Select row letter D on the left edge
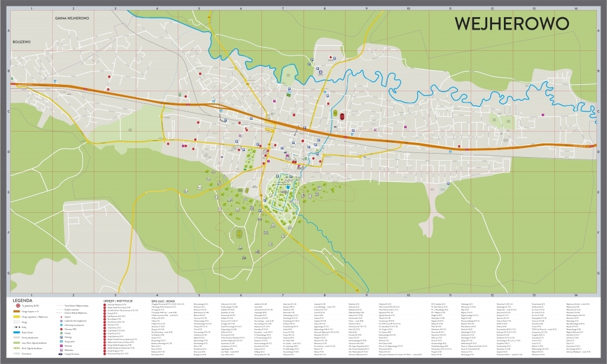607x364 pixels. (8, 151)
